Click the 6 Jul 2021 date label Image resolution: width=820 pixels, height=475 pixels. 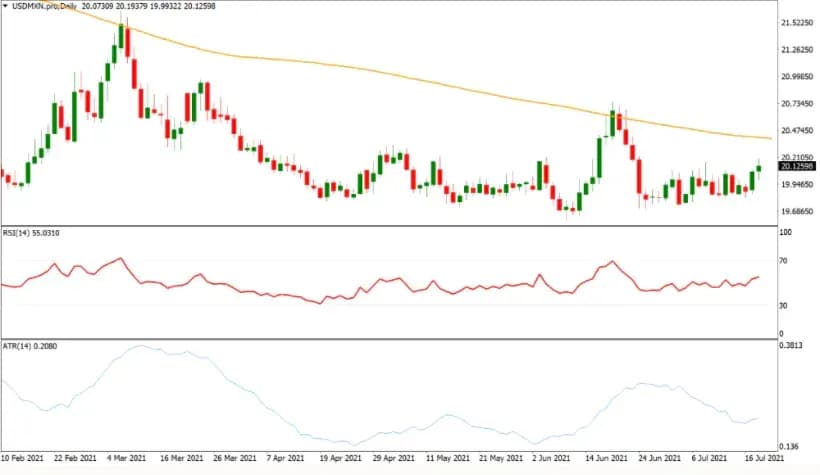[709, 458]
